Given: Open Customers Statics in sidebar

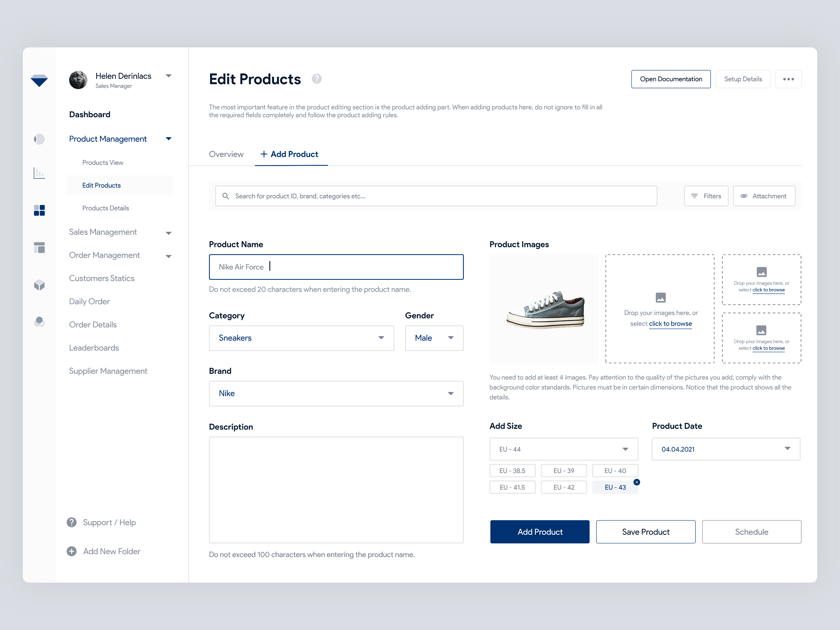Looking at the screenshot, I should [x=102, y=278].
